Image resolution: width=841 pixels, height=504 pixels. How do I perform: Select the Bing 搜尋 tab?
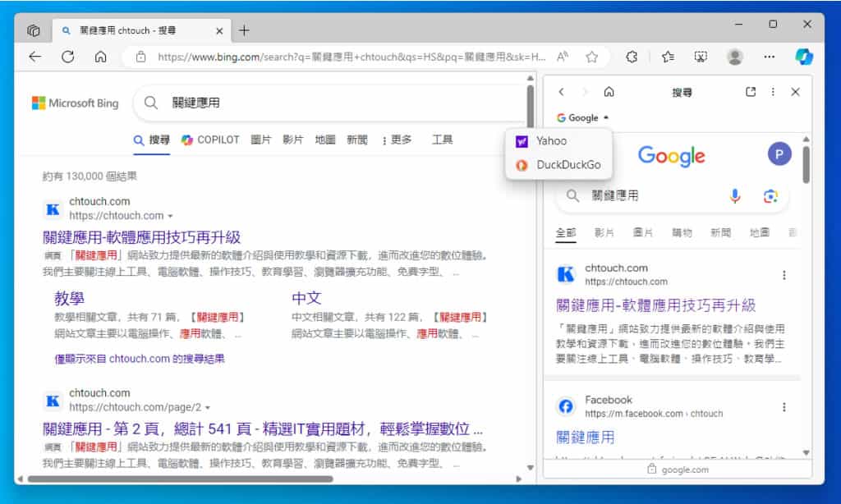point(152,140)
